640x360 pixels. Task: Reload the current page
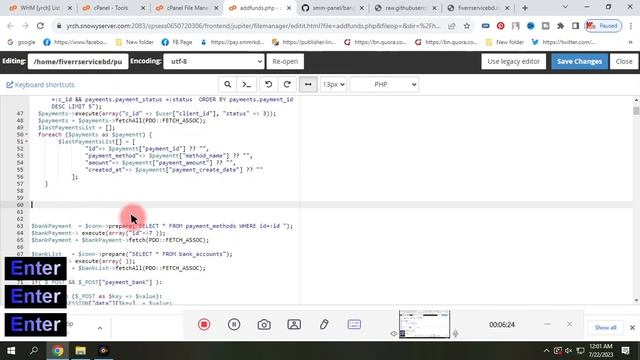pyautogui.click(x=40, y=26)
